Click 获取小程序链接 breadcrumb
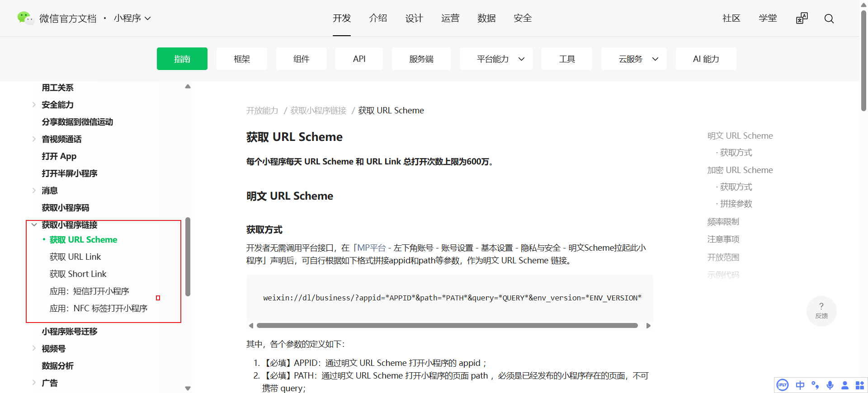The width and height of the screenshot is (868, 393). coord(318,111)
